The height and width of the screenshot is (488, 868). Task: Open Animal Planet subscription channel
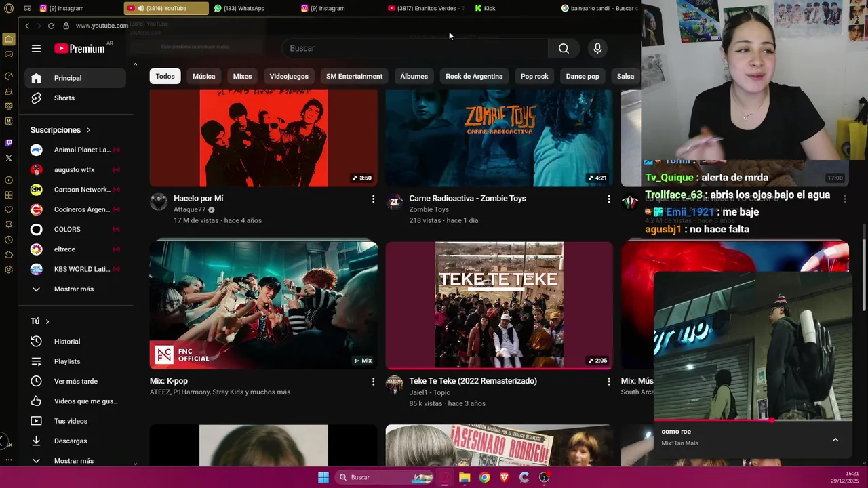click(x=75, y=150)
